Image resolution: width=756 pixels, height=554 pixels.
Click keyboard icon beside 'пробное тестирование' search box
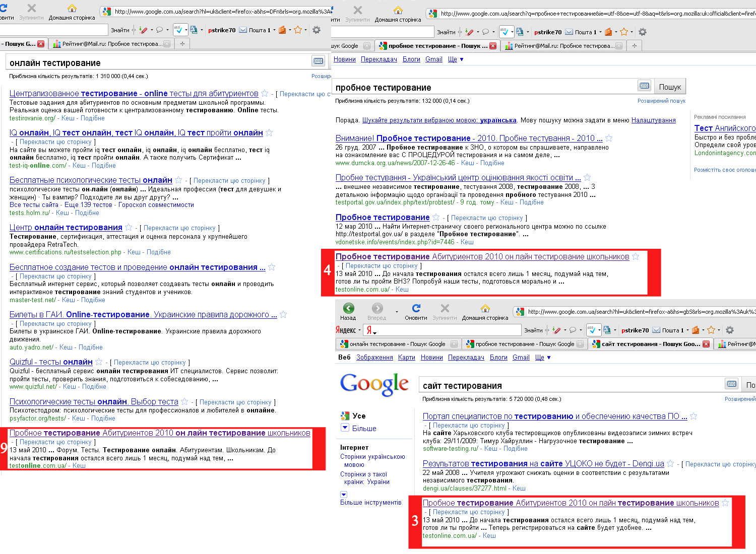[x=645, y=86]
